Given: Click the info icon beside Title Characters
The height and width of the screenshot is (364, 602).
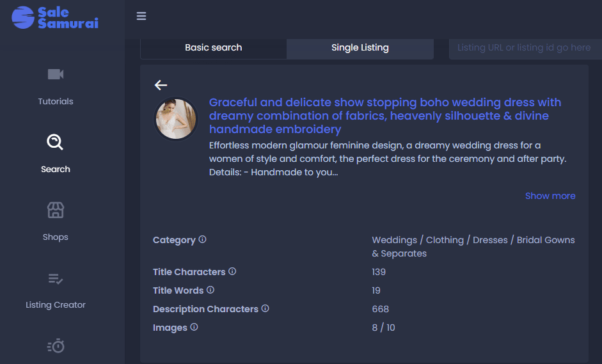Looking at the screenshot, I should [232, 271].
